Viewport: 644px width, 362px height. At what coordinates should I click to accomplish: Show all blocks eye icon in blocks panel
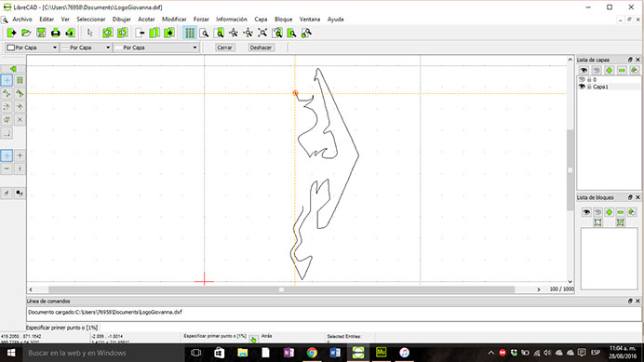point(586,212)
